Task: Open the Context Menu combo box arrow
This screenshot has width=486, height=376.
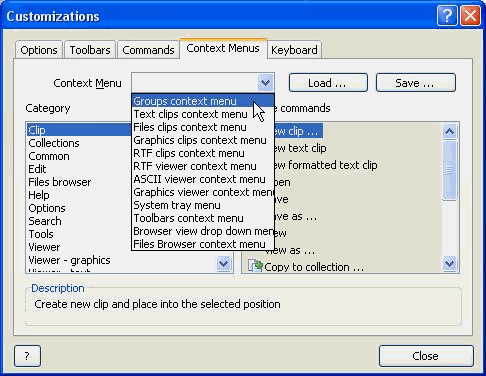Action: tap(265, 82)
